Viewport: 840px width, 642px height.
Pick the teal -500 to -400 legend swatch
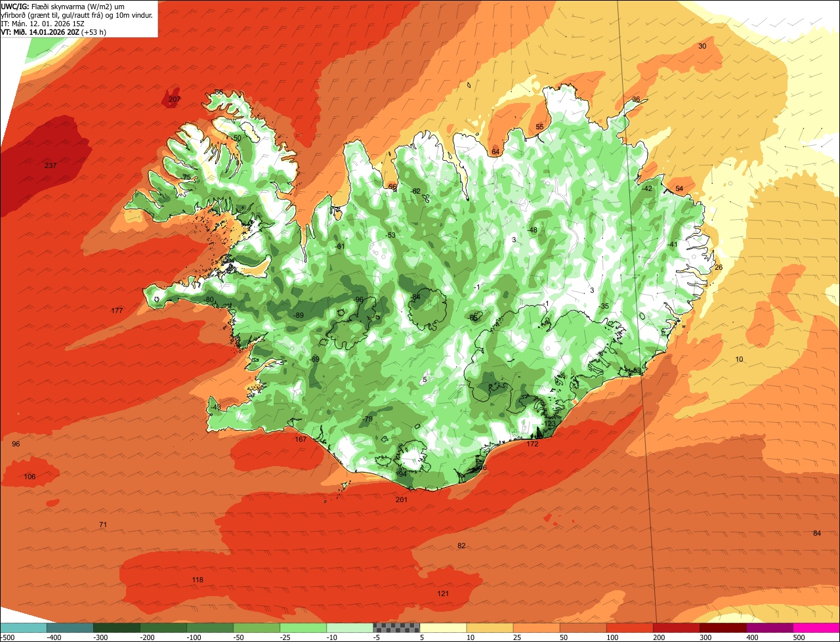(24, 628)
